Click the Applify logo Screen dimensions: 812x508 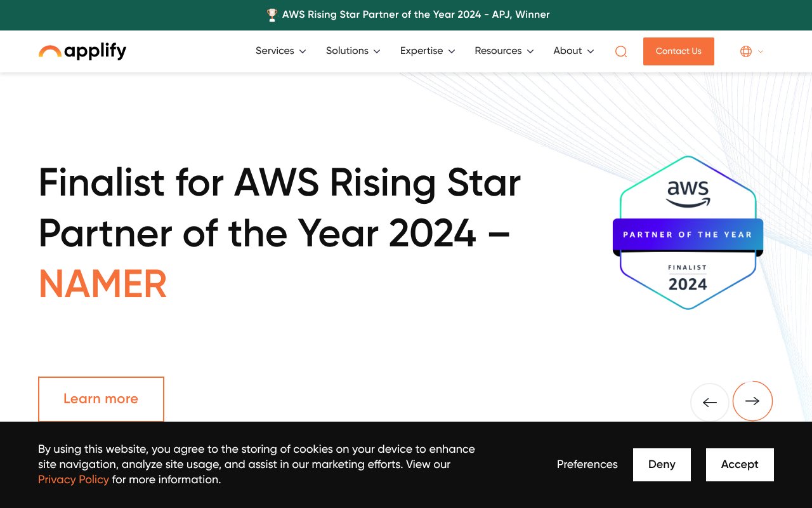pyautogui.click(x=82, y=51)
